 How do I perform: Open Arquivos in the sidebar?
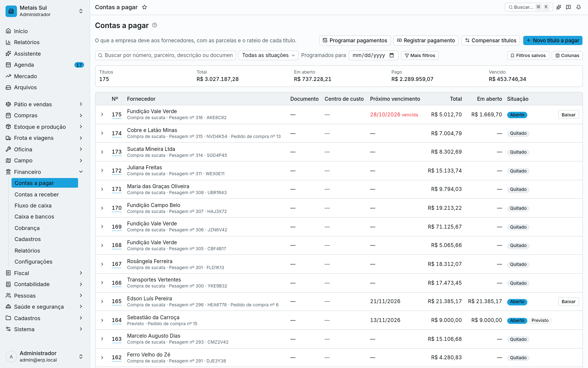click(x=45, y=87)
